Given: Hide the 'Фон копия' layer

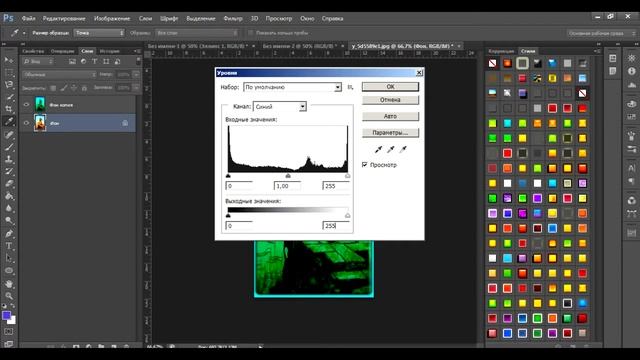Looking at the screenshot, I should click(27, 104).
